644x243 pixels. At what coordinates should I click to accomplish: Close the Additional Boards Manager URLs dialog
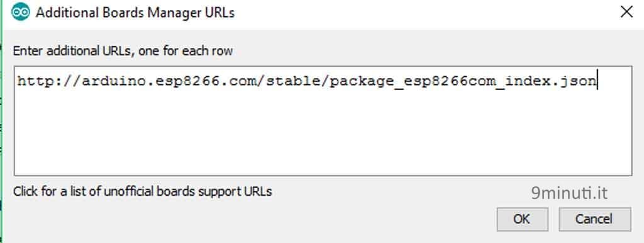click(627, 13)
